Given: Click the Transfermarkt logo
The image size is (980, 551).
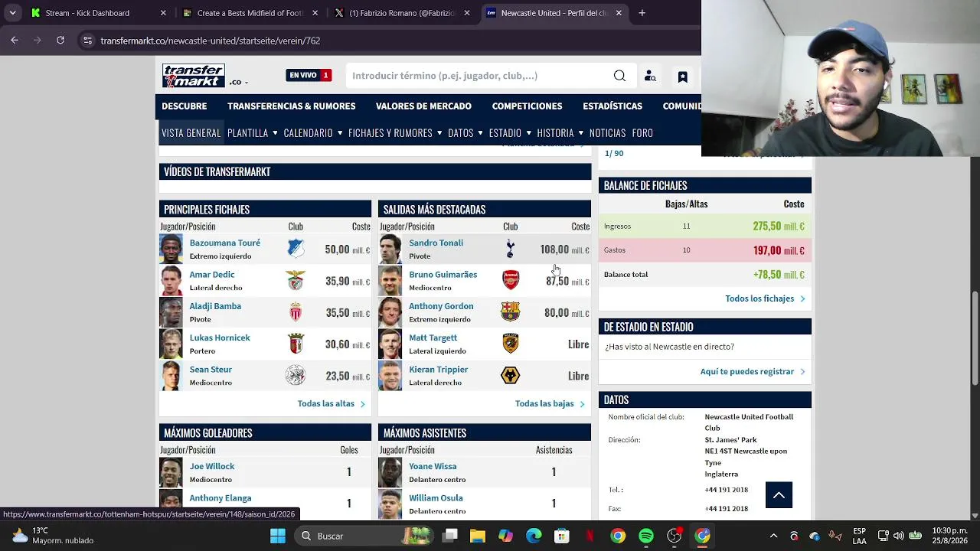Looking at the screenshot, I should 193,76.
